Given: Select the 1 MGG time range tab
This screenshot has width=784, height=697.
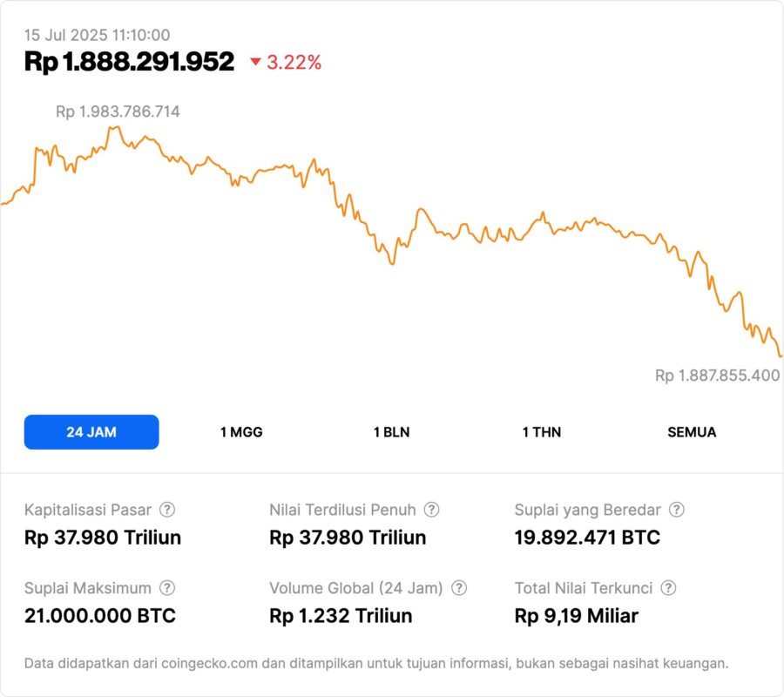Looking at the screenshot, I should 240,431.
